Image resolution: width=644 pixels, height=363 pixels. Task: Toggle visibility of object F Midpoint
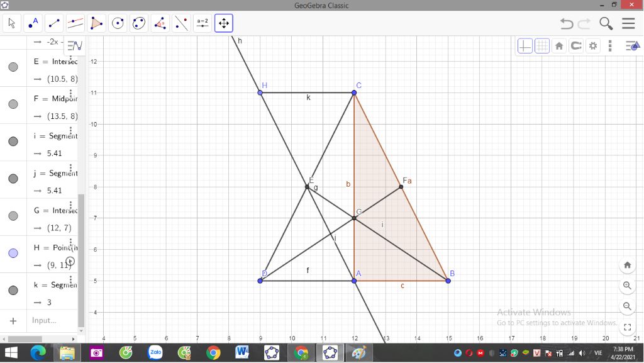click(x=13, y=104)
